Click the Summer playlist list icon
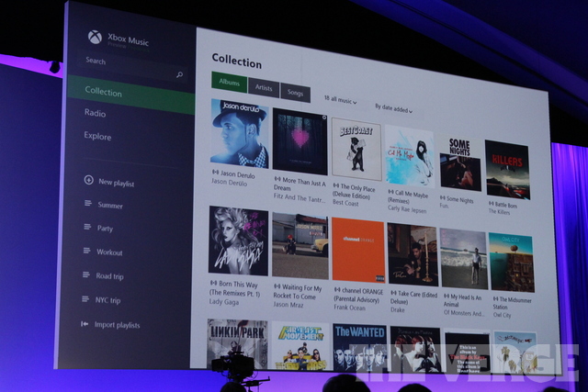The height and width of the screenshot is (392, 588). (88, 204)
